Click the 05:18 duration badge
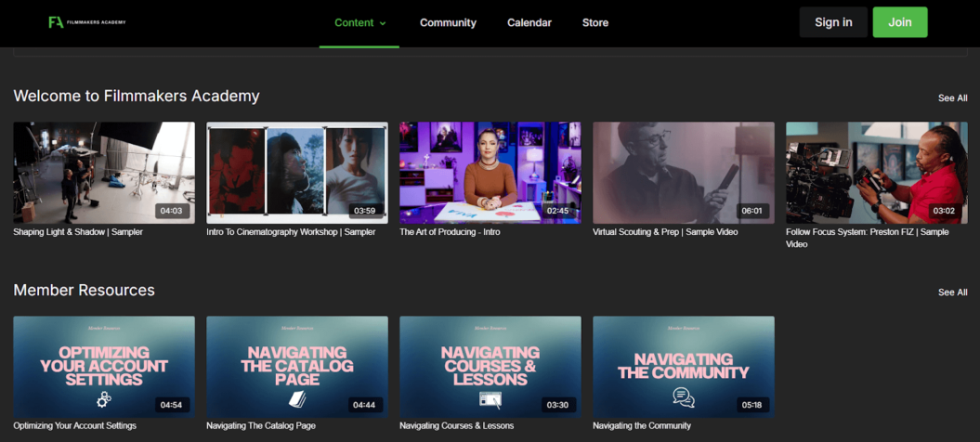 coord(751,405)
